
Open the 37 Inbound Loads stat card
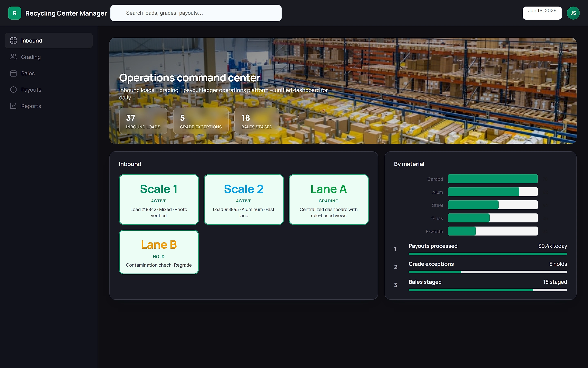point(143,121)
